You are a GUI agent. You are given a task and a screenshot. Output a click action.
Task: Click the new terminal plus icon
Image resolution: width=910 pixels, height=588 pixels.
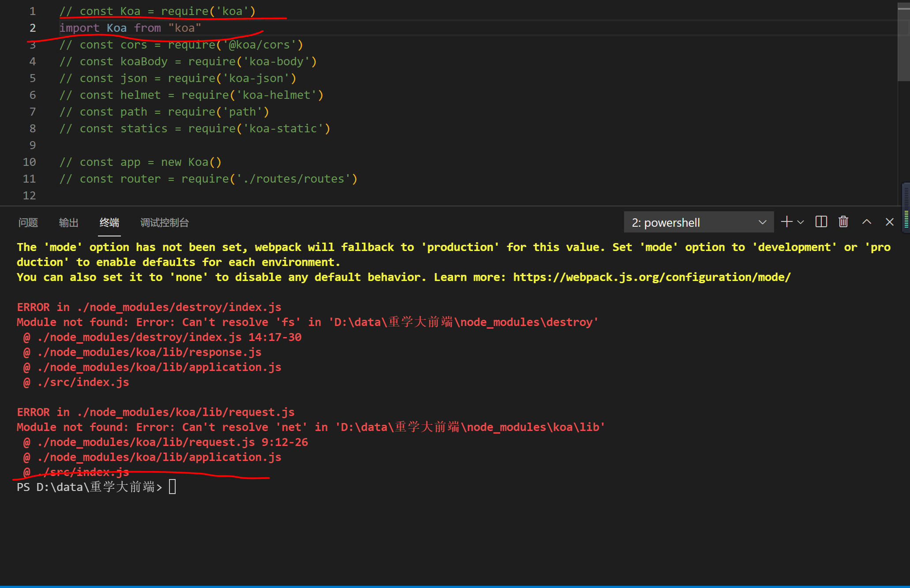click(786, 222)
